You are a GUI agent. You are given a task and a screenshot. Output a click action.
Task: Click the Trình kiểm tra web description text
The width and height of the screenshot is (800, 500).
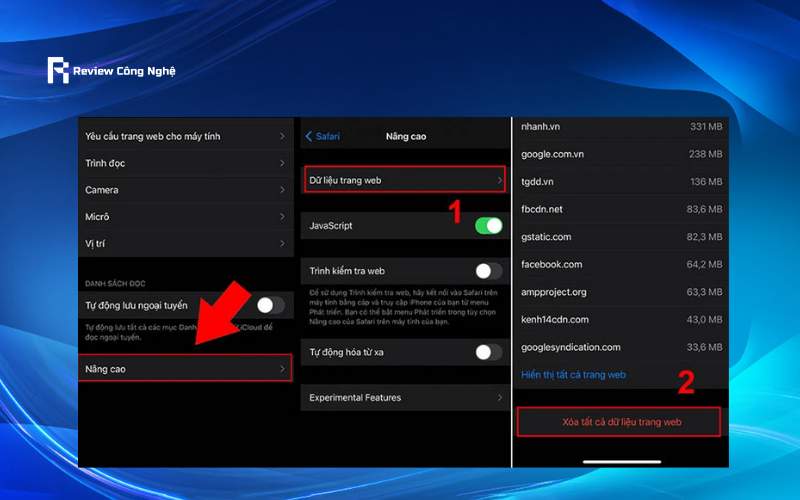pyautogui.click(x=403, y=307)
